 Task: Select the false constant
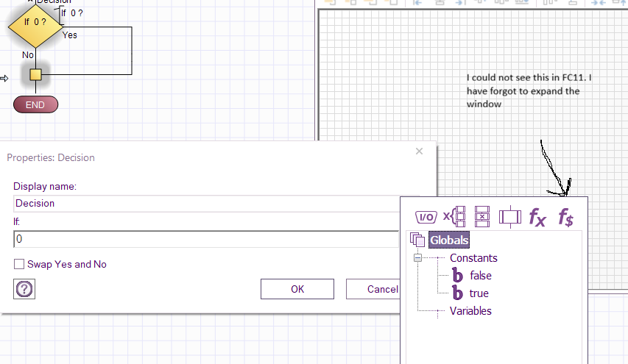(480, 276)
